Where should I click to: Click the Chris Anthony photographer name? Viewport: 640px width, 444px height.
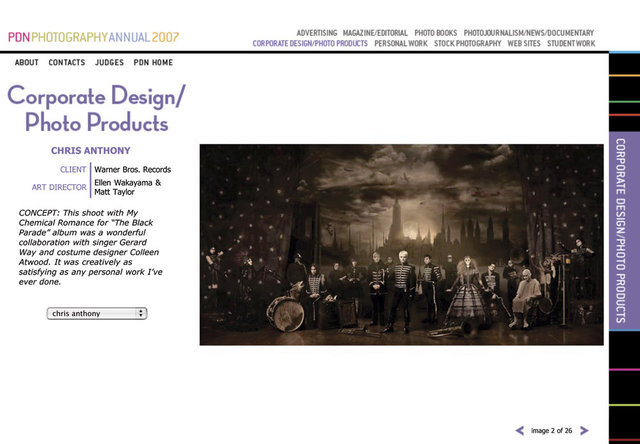pos(91,151)
